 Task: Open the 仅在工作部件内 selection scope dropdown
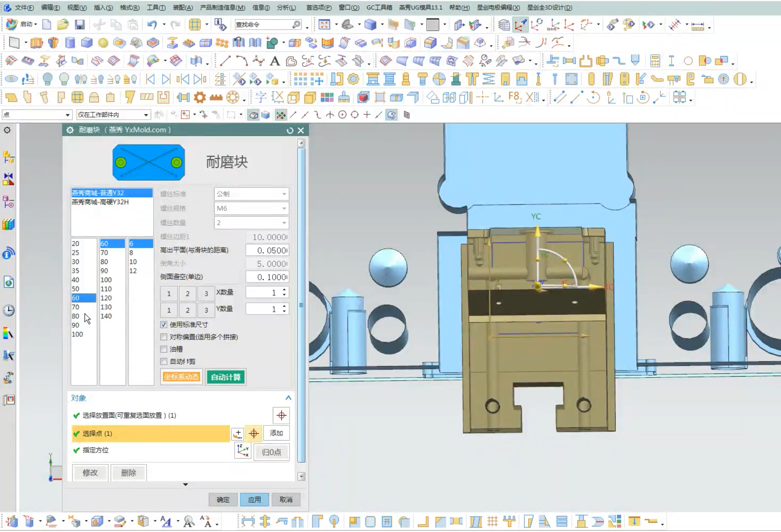click(113, 115)
